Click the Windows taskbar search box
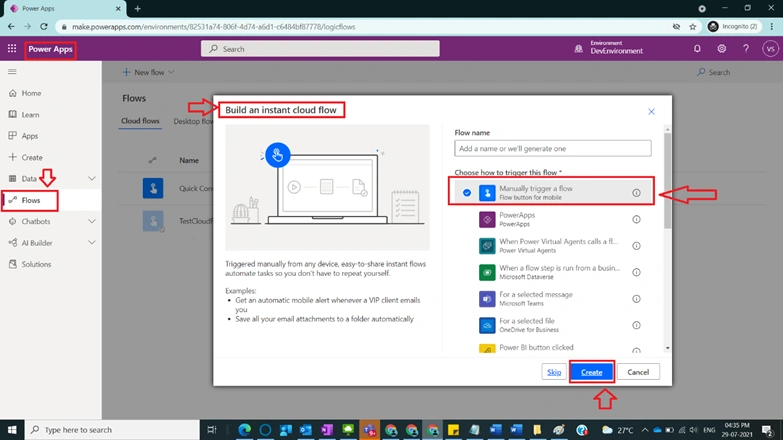The height and width of the screenshot is (440, 783). 112,430
